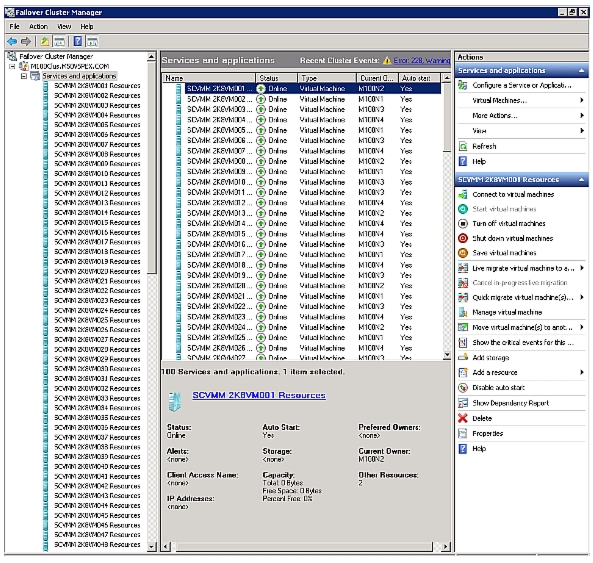Click the red Delete X icon
Image resolution: width=593 pixels, height=563 pixels.
[x=463, y=418]
